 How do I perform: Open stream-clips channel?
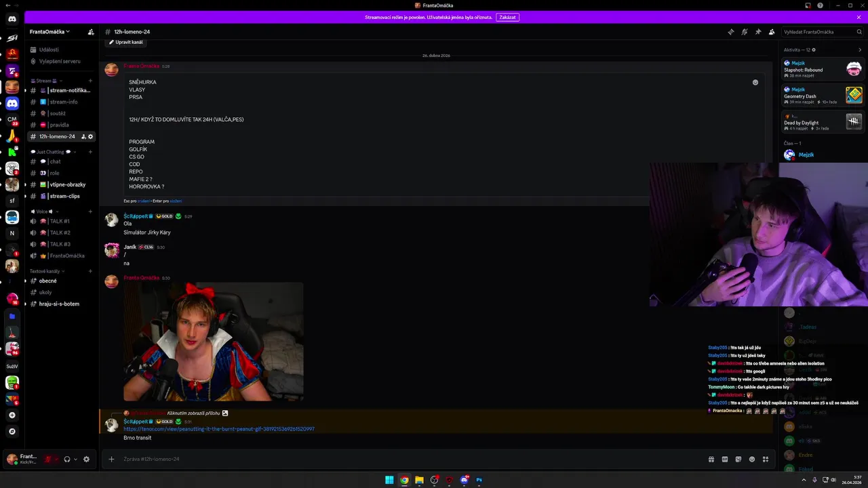click(62, 196)
